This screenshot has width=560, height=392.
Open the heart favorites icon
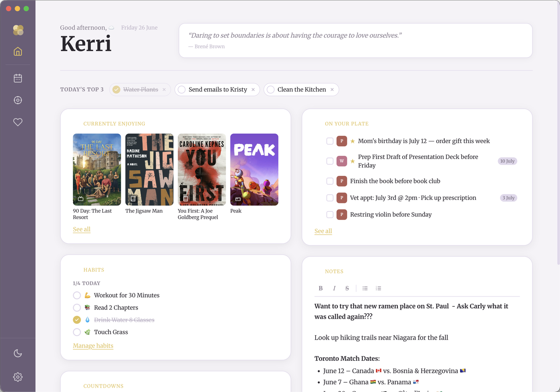pyautogui.click(x=18, y=122)
